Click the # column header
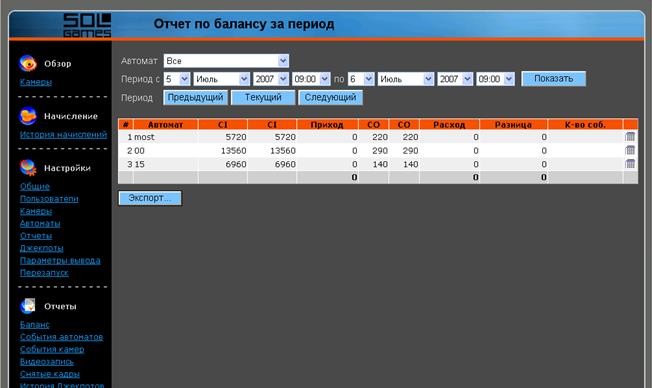Image resolution: width=652 pixels, height=388 pixels. tap(126, 124)
